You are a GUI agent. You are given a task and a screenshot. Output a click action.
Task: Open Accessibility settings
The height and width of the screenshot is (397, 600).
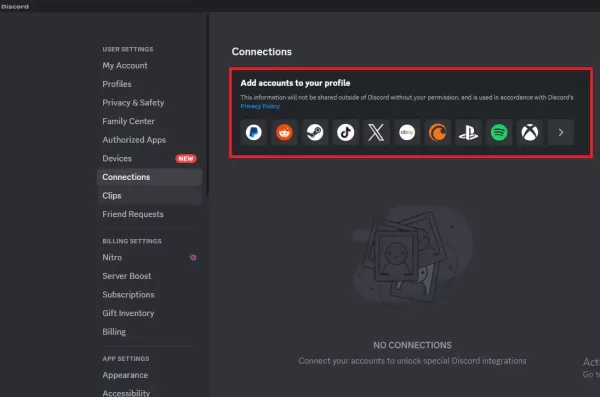point(150,392)
